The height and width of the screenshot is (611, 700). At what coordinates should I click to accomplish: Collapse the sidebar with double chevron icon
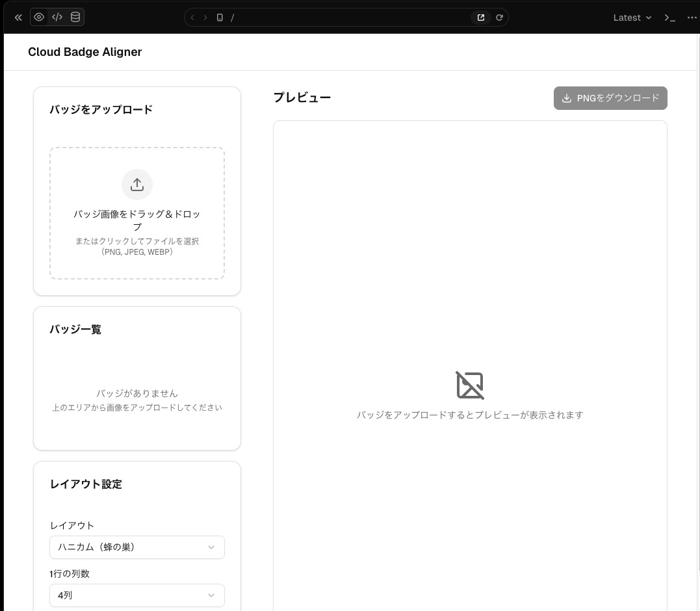tap(18, 18)
